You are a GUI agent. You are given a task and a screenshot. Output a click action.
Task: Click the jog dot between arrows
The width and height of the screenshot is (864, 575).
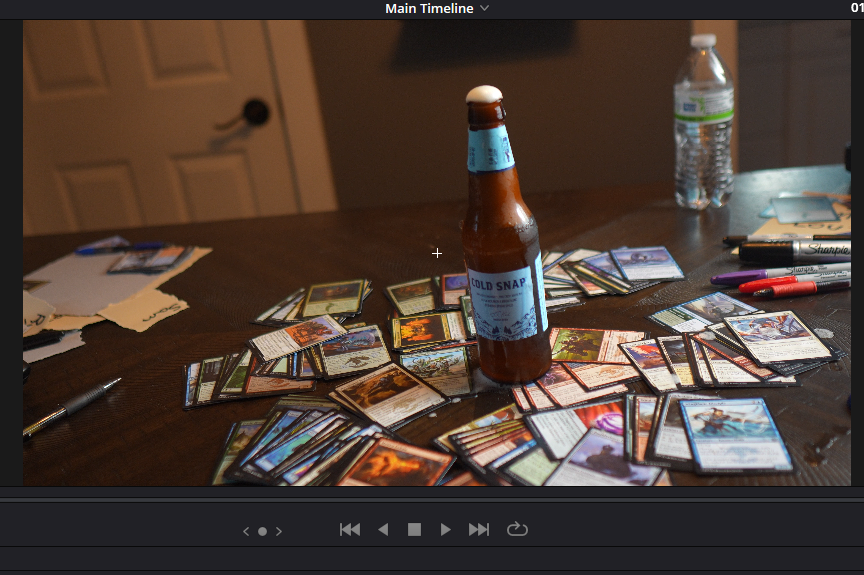coord(263,531)
